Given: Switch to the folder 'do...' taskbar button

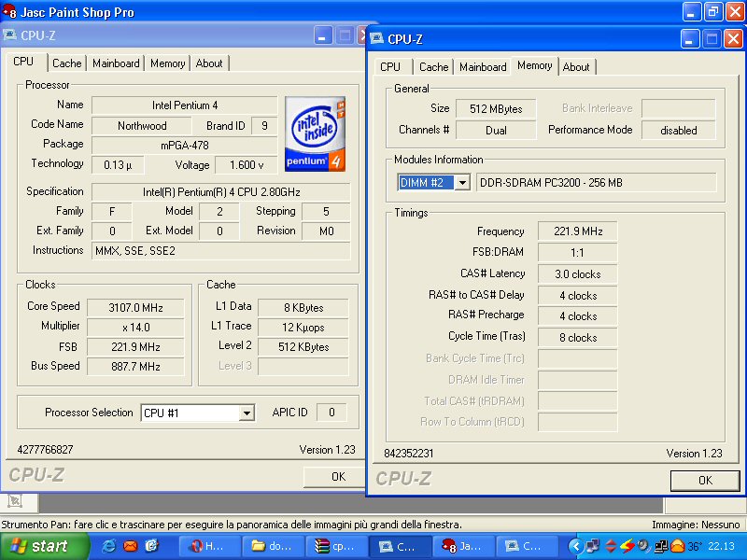Looking at the screenshot, I should coord(273,546).
